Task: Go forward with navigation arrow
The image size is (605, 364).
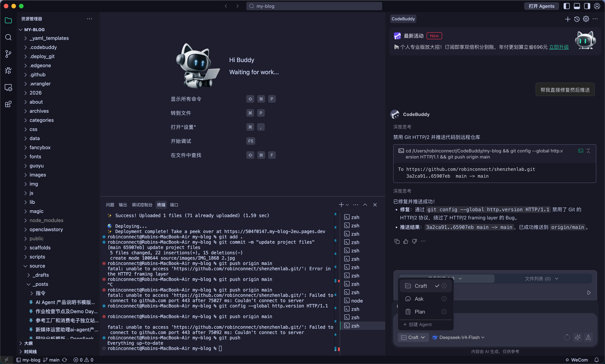Action: click(237, 6)
